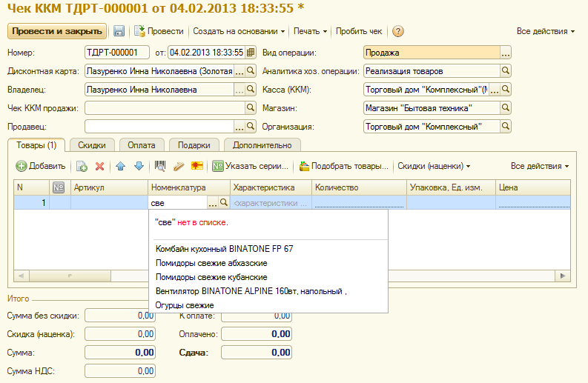This screenshot has height=383, width=588.
Task: Switch to the Подарки tab
Action: (x=194, y=145)
